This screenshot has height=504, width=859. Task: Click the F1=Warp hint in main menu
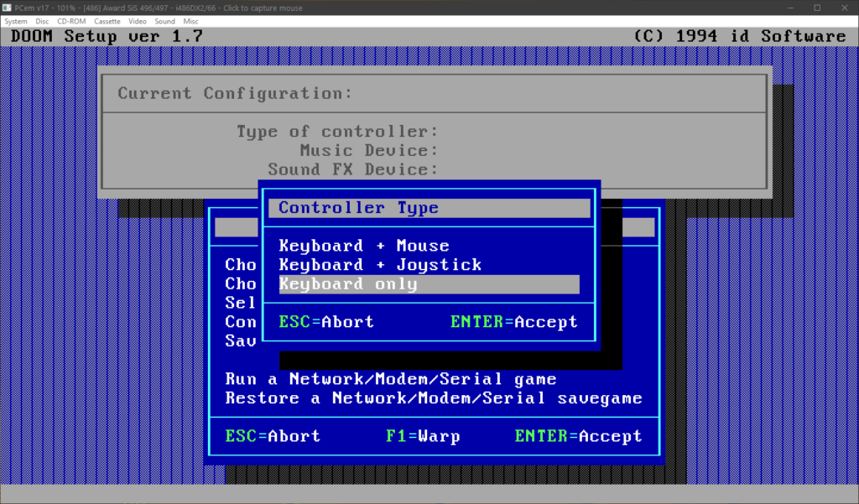pos(423,436)
